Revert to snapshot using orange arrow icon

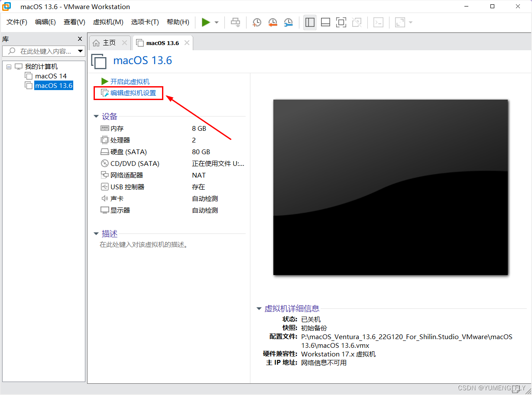[272, 23]
